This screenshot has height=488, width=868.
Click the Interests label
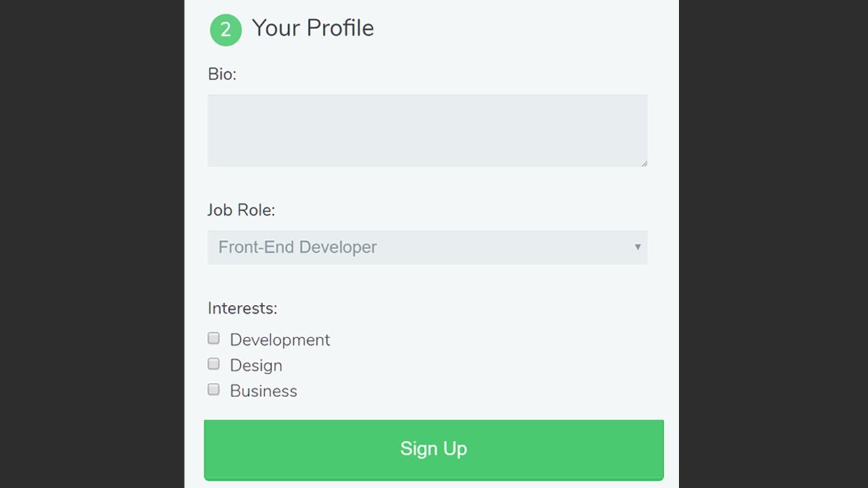[242, 308]
